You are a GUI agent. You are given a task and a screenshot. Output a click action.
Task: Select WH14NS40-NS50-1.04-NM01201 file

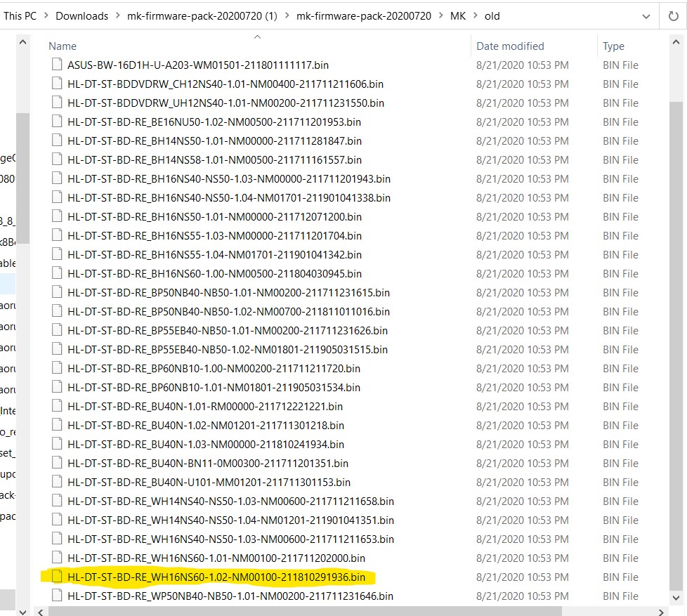tap(230, 520)
